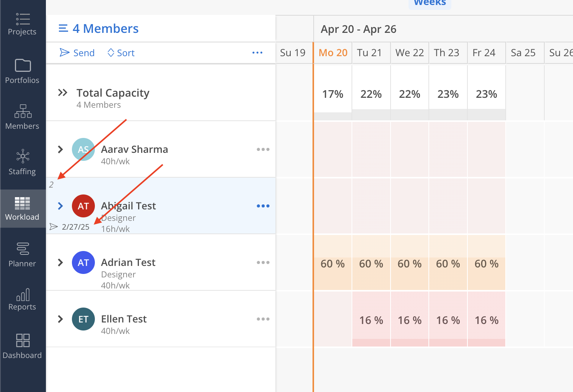
Task: Select the Weeks view tab
Action: tap(430, 3)
